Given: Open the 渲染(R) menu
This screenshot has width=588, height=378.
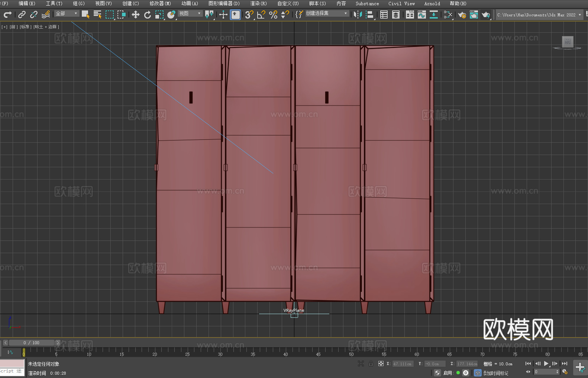Looking at the screenshot, I should point(258,3).
